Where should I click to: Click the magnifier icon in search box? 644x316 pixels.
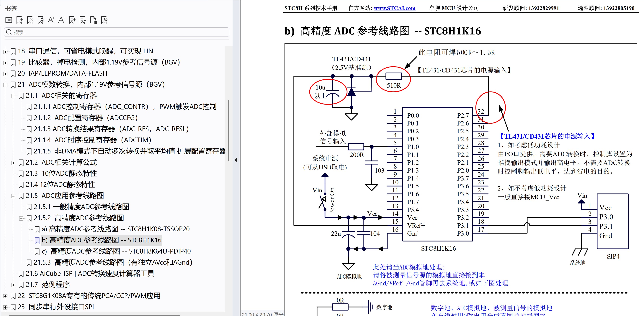[x=9, y=32]
